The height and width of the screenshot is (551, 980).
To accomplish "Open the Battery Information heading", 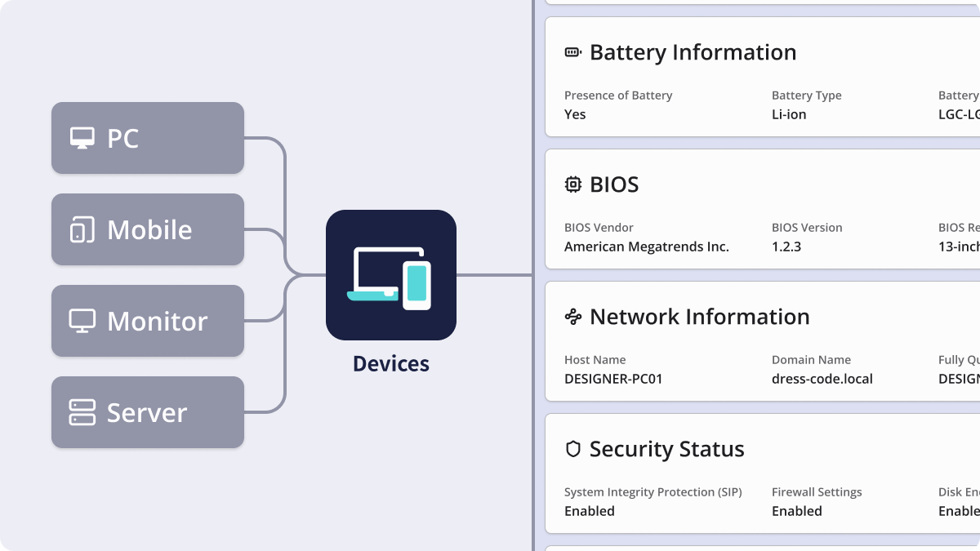I will click(x=693, y=52).
